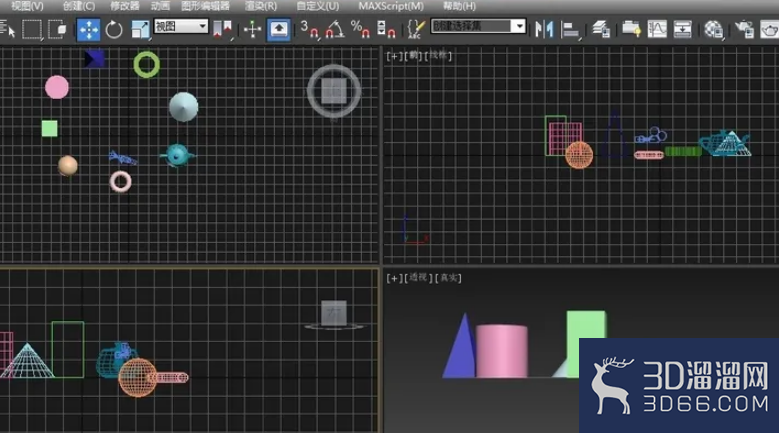The width and height of the screenshot is (779, 433).
Task: Open the 帮助(H) menu
Action: (x=459, y=6)
